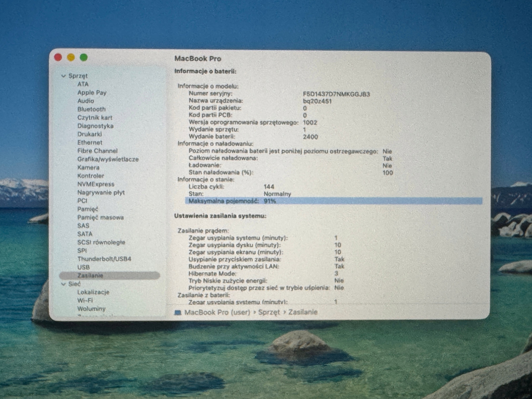Open Lokalizacje under Sieć
532x399 pixels.
click(93, 292)
